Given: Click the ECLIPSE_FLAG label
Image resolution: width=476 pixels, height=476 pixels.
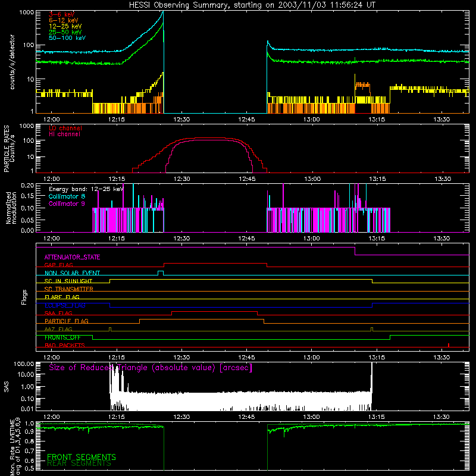Looking at the screenshot, I should (65, 305).
